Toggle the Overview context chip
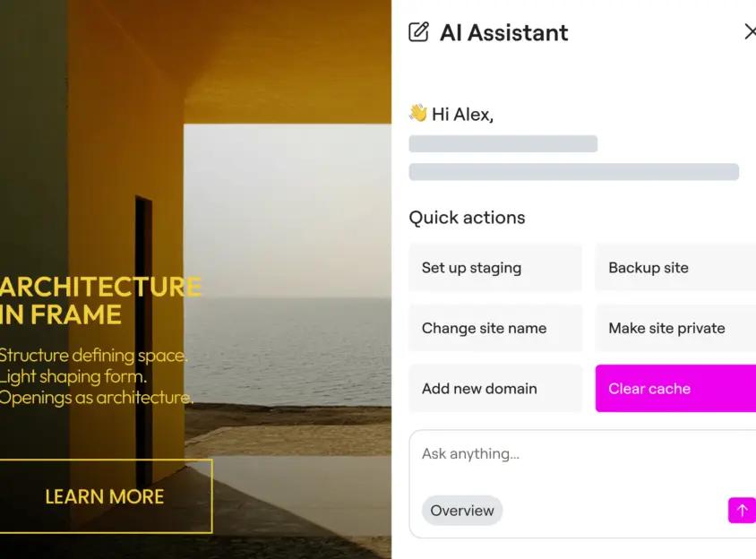Screen dimensions: 756x559 tap(462, 511)
